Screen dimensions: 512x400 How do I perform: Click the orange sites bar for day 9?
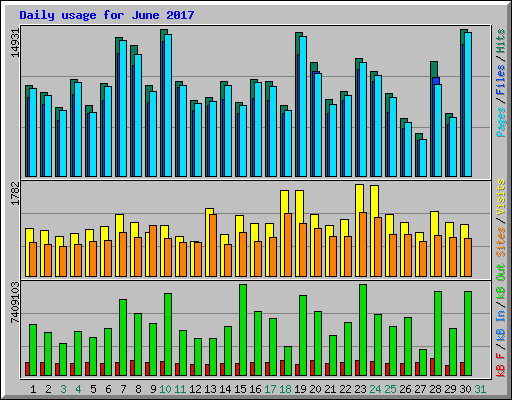tap(153, 251)
